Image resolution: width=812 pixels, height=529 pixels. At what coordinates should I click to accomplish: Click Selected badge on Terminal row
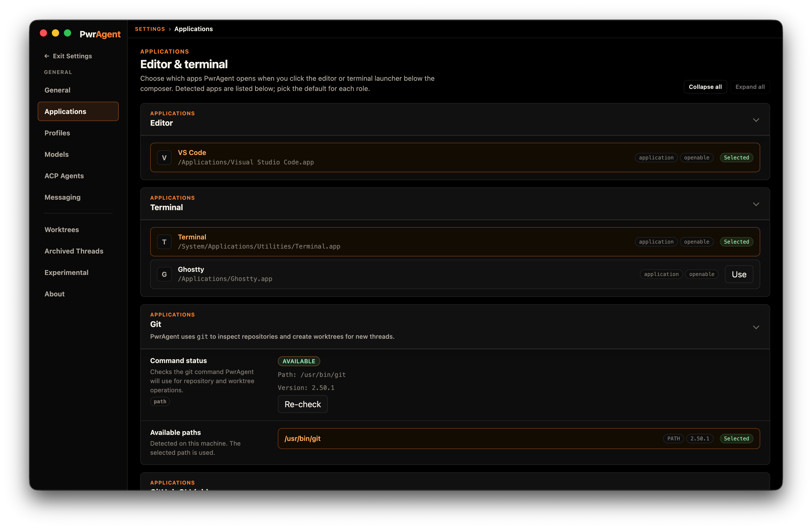point(736,242)
